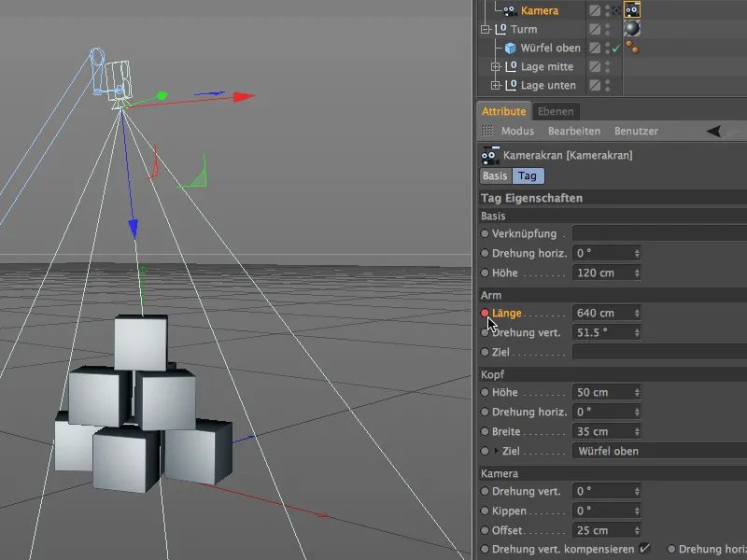Toggle layer swatch on Würfel oben row

coord(595,48)
